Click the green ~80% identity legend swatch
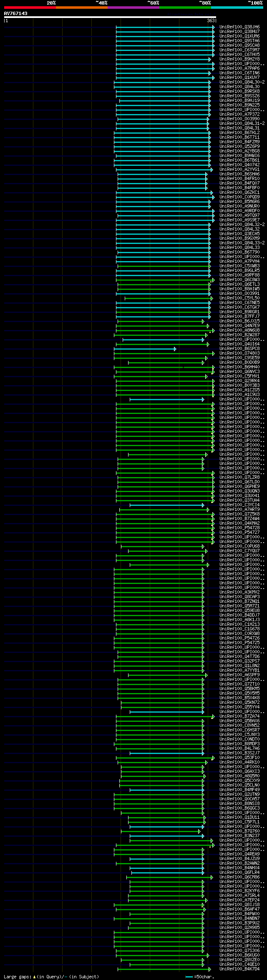This screenshot has width=267, height=980. (x=185, y=8)
